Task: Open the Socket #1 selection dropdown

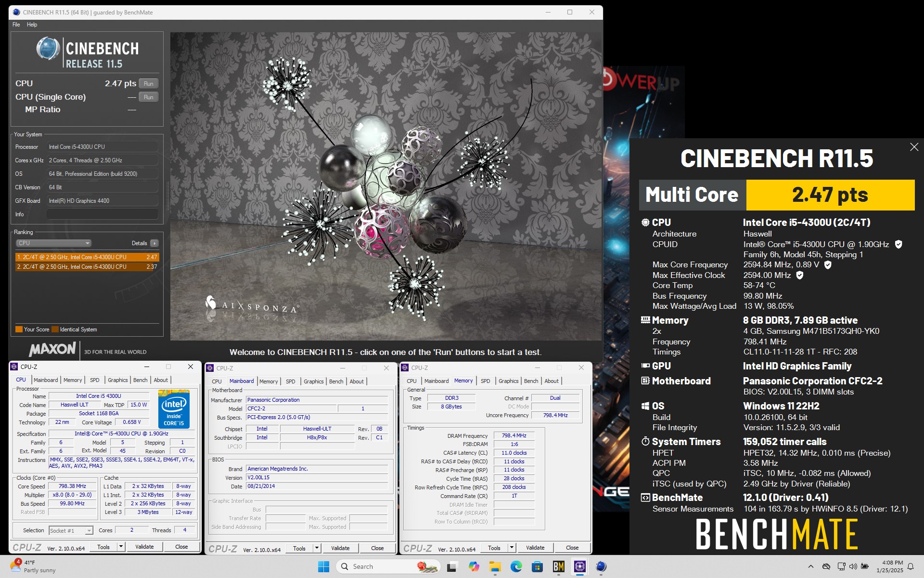Action: click(x=71, y=530)
